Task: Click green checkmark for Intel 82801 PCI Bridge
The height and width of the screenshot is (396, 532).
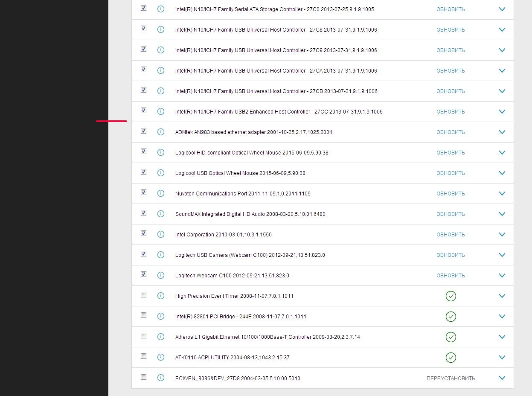Action: point(451,316)
